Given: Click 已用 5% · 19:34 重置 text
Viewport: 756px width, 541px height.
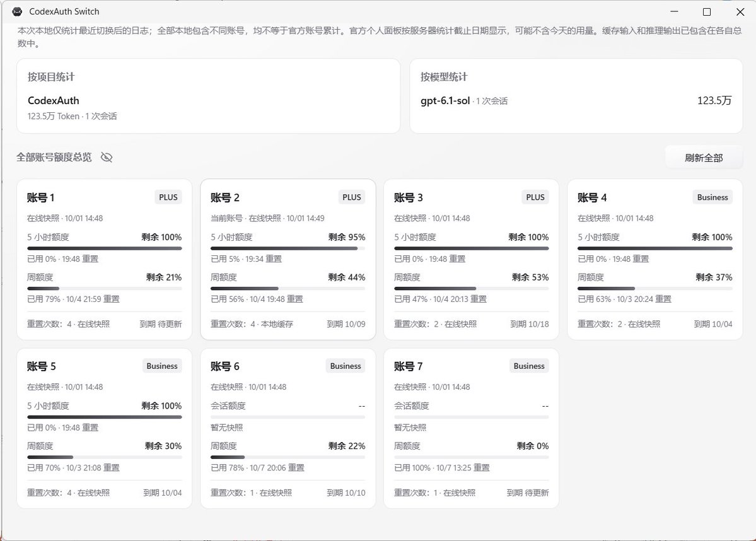Looking at the screenshot, I should (x=247, y=259).
